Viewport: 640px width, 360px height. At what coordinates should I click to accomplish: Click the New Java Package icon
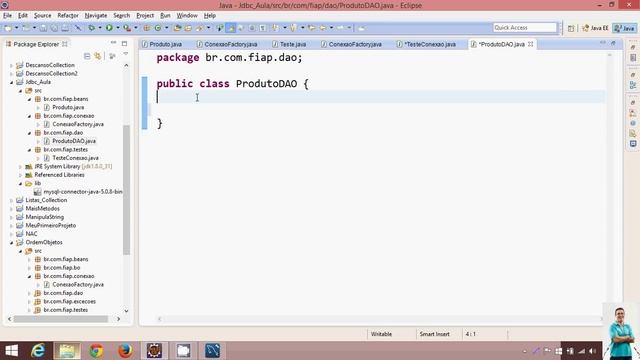(x=147, y=28)
